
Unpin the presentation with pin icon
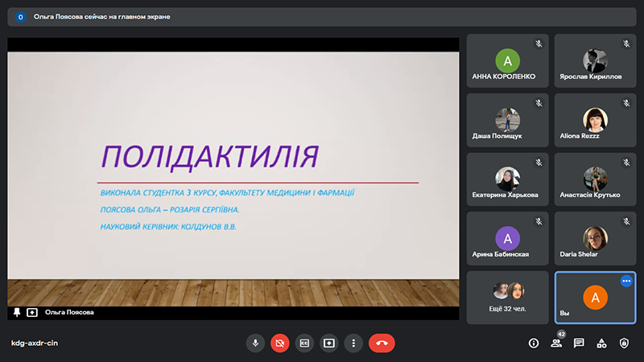click(17, 312)
